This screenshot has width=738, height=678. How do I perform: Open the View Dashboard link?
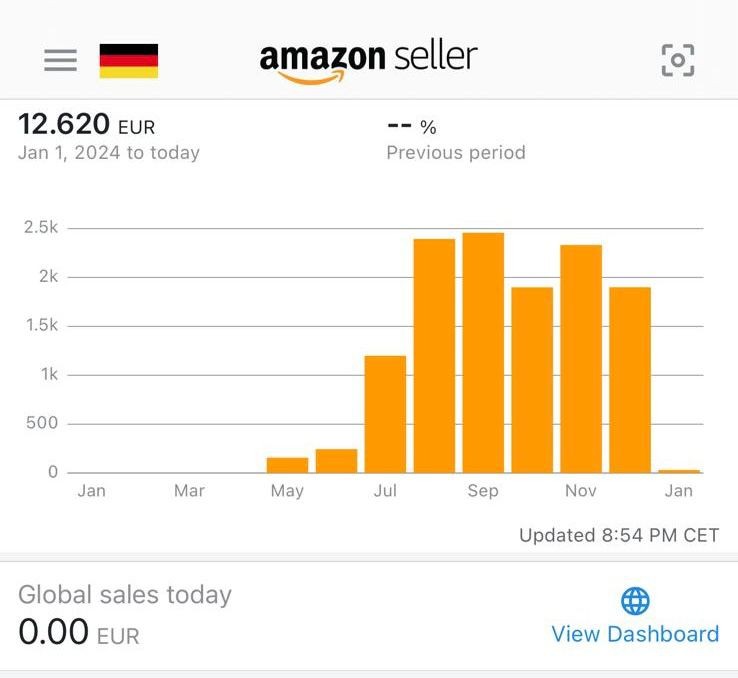pos(635,634)
